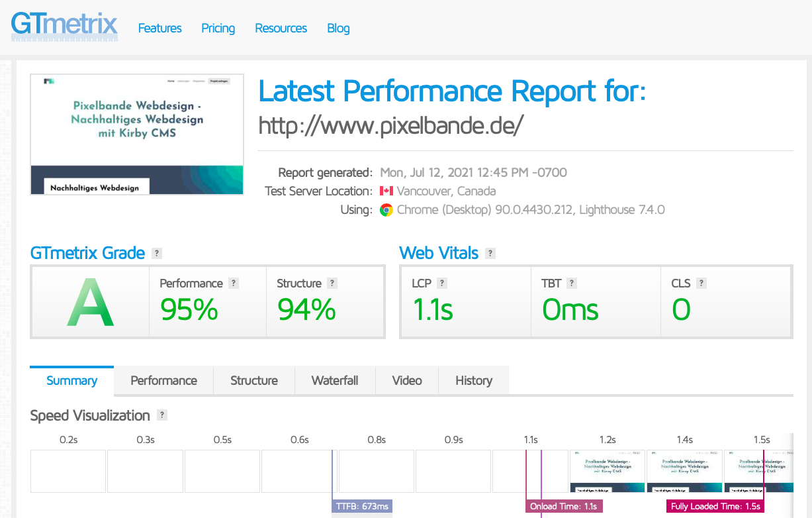
Task: Click the Web Vitals heading
Action: pyautogui.click(x=439, y=253)
